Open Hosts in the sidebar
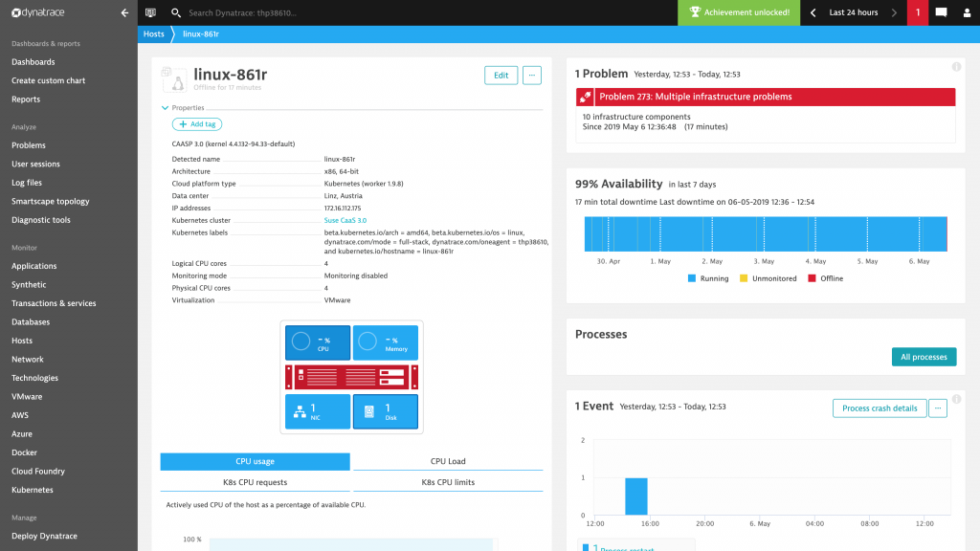Viewport: 980px width, 551px height. 22,342
